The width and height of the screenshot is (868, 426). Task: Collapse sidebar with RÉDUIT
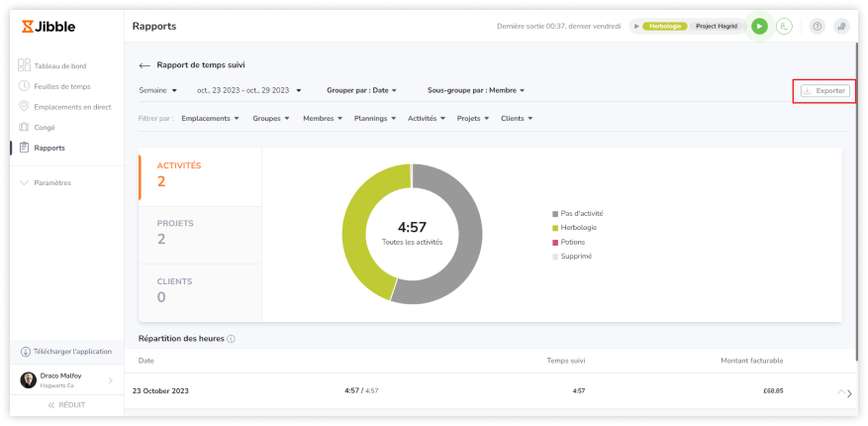pyautogui.click(x=66, y=405)
